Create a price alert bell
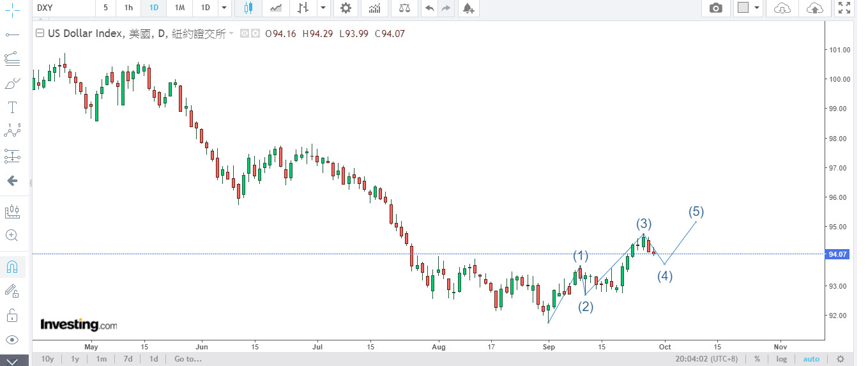Screen dimensions: 868x366 click(x=468, y=8)
